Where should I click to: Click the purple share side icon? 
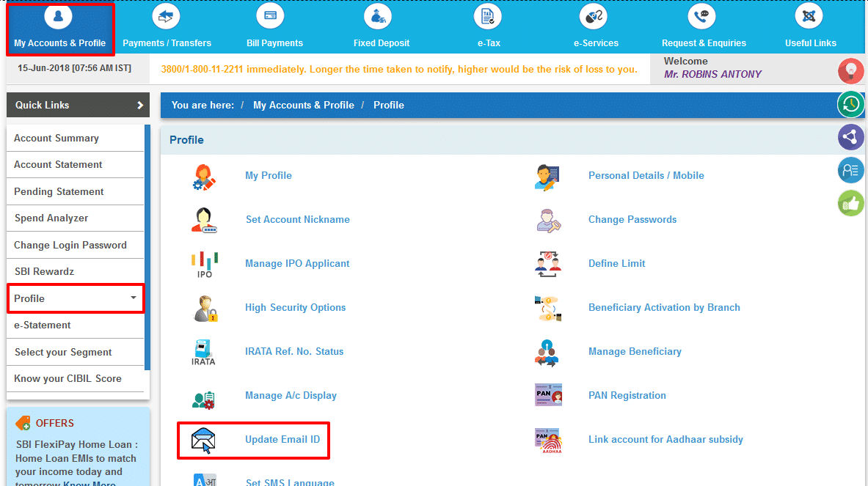(851, 136)
